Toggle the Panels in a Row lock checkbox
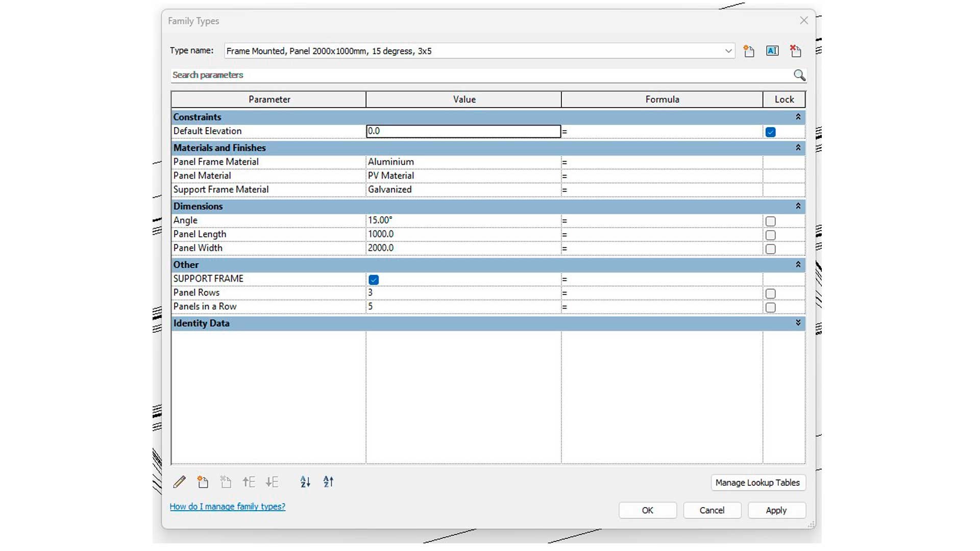The width and height of the screenshot is (980, 551). pos(771,308)
